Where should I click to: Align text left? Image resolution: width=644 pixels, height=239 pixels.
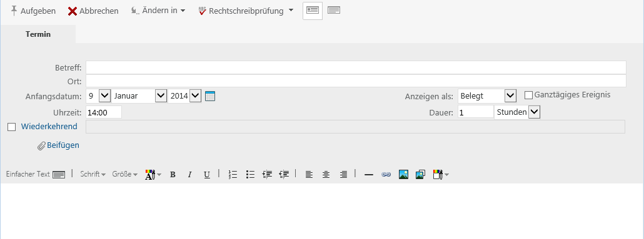point(309,175)
